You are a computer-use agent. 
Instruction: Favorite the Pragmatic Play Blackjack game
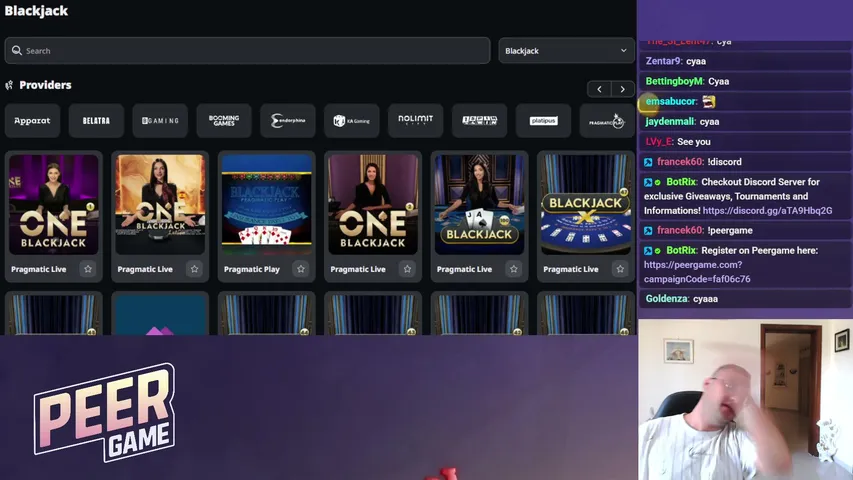tap(301, 269)
